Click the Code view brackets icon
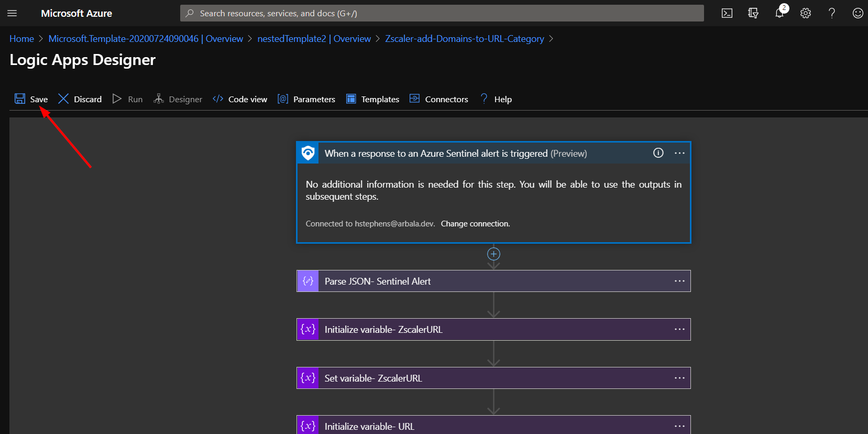The width and height of the screenshot is (868, 434). click(x=218, y=99)
